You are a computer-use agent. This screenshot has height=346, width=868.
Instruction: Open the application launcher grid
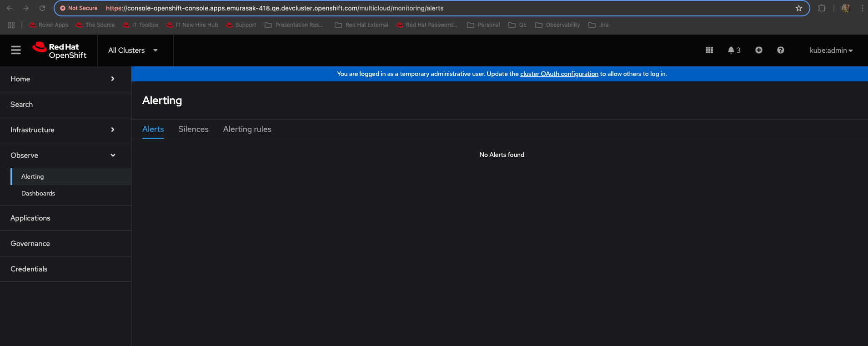(x=709, y=50)
